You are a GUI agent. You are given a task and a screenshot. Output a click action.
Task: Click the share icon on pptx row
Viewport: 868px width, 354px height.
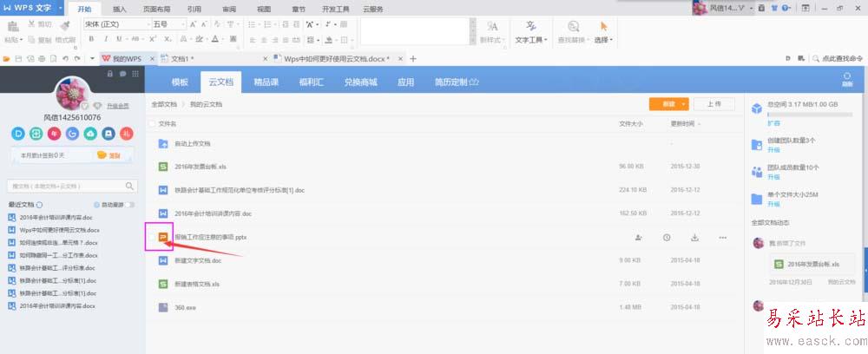(x=638, y=237)
